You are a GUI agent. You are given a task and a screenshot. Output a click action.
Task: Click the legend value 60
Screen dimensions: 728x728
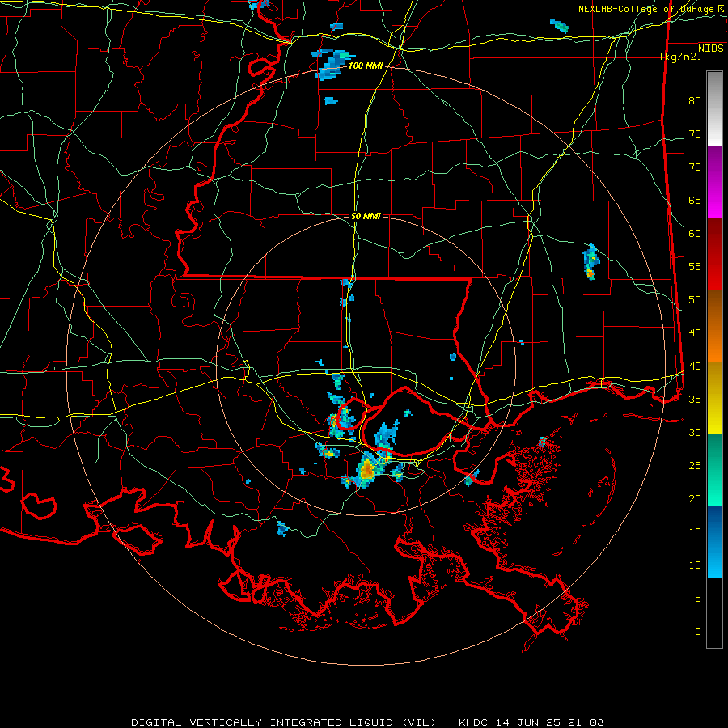pos(695,234)
